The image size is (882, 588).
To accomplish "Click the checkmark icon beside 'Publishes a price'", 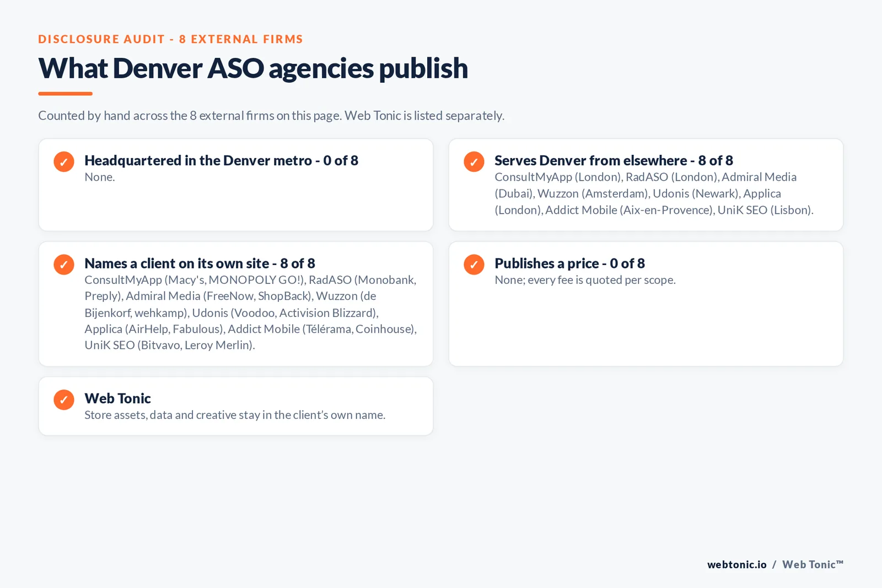I will tap(474, 265).
